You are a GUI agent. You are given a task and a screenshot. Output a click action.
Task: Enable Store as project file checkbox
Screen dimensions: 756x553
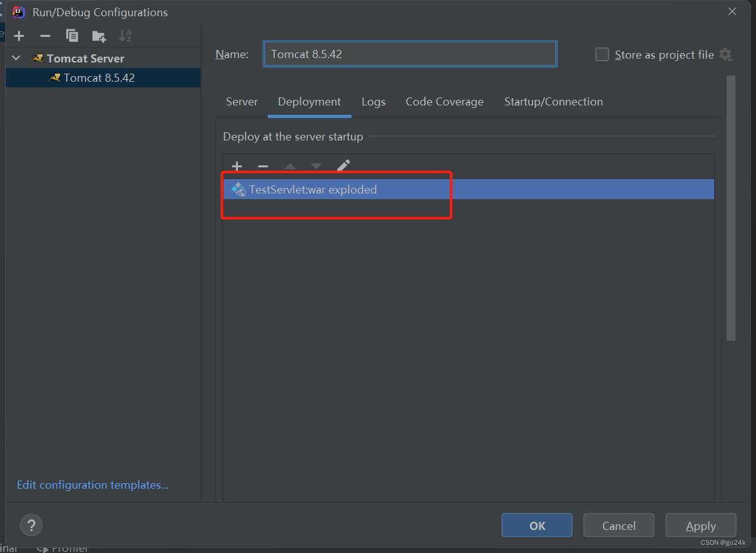[602, 54]
